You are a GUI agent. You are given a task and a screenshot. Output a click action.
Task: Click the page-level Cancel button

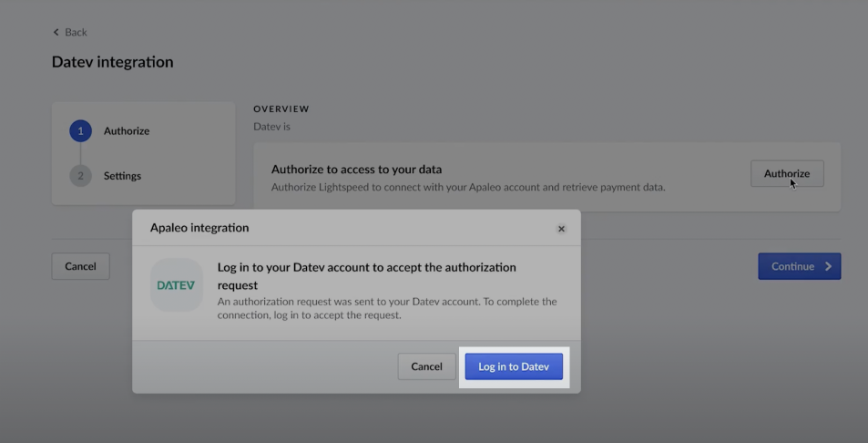point(80,266)
